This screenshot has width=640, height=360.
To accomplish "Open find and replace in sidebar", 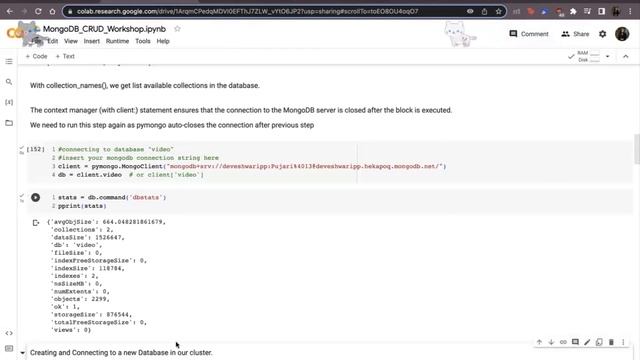I will [x=9, y=82].
